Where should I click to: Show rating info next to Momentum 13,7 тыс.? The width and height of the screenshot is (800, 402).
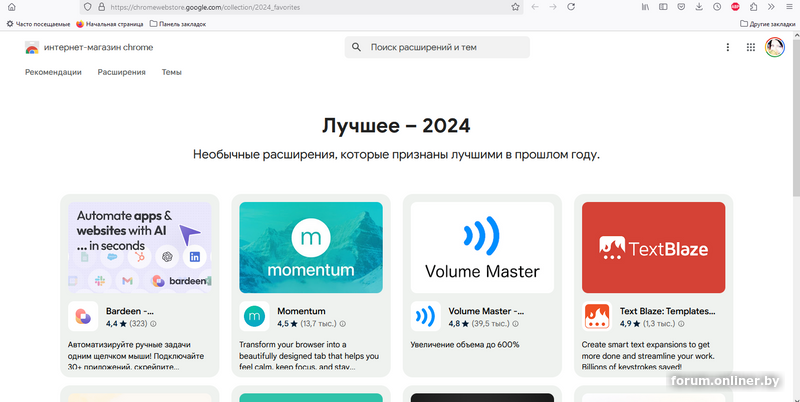coord(343,324)
